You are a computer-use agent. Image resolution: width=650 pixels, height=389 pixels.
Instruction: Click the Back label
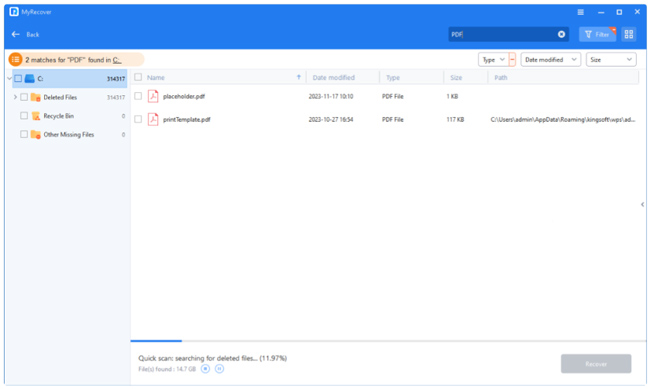coord(33,34)
